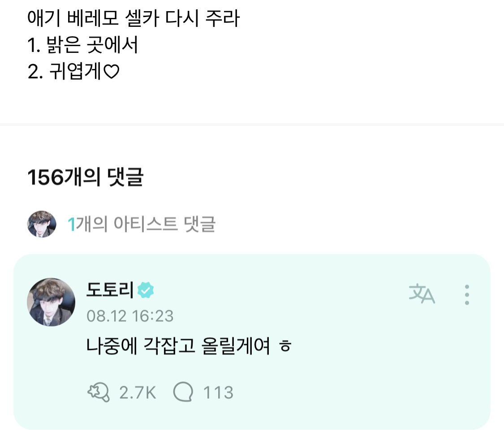Tap the small avatar beside 아티스트 댓글
The image size is (504, 441).
tap(42, 224)
